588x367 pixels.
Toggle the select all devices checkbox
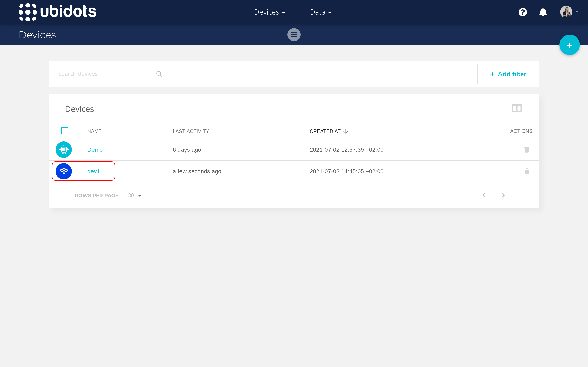coord(65,131)
